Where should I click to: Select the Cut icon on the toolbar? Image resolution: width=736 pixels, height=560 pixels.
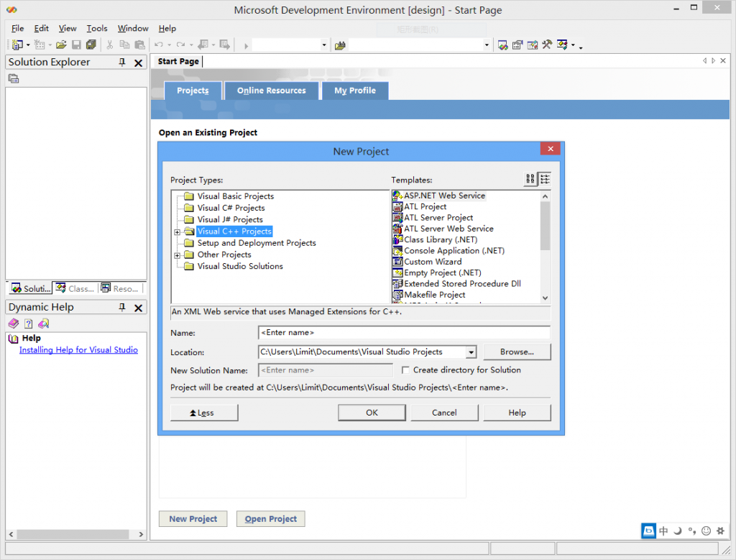click(x=109, y=44)
